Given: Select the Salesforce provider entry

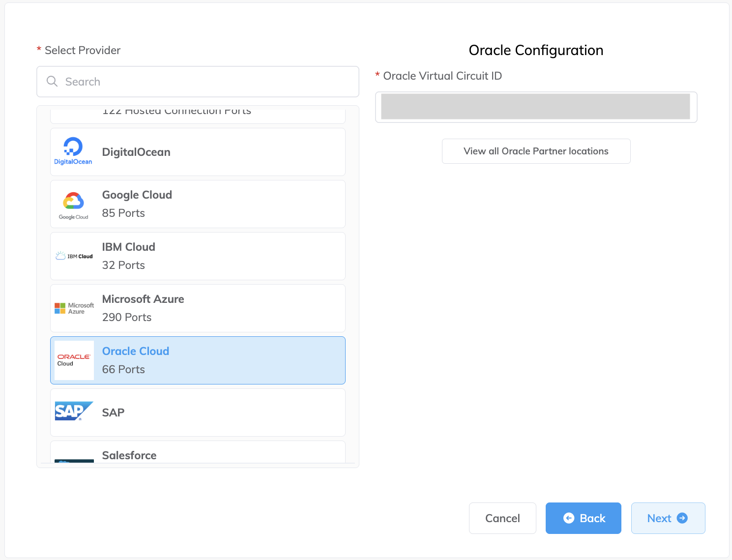Looking at the screenshot, I should [129, 455].
